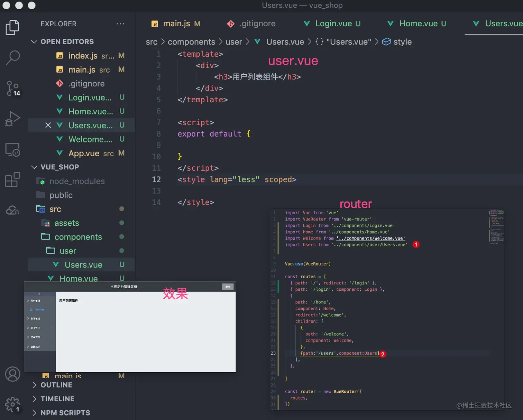Open Home.vue in open editors list
This screenshot has width=523, height=420.
81,111
